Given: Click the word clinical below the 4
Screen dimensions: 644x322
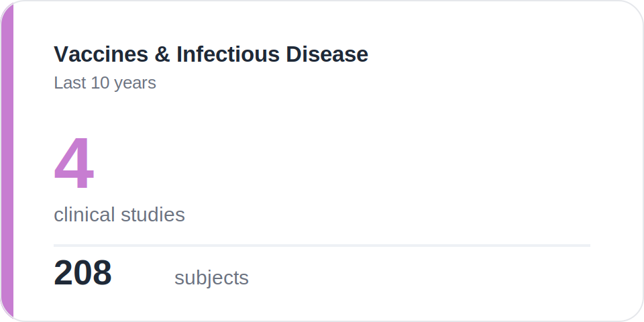Looking at the screenshot, I should coord(85,215).
